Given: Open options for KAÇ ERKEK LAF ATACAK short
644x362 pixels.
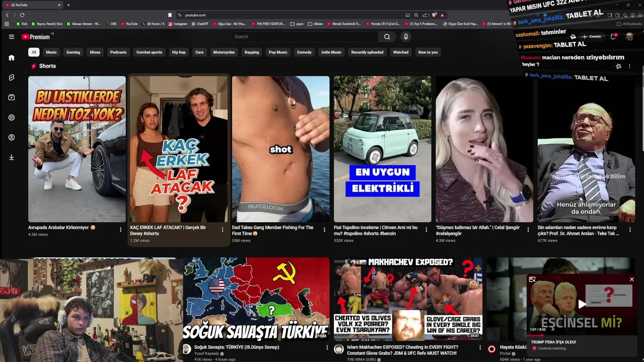Looking at the screenshot, I should pos(222,230).
